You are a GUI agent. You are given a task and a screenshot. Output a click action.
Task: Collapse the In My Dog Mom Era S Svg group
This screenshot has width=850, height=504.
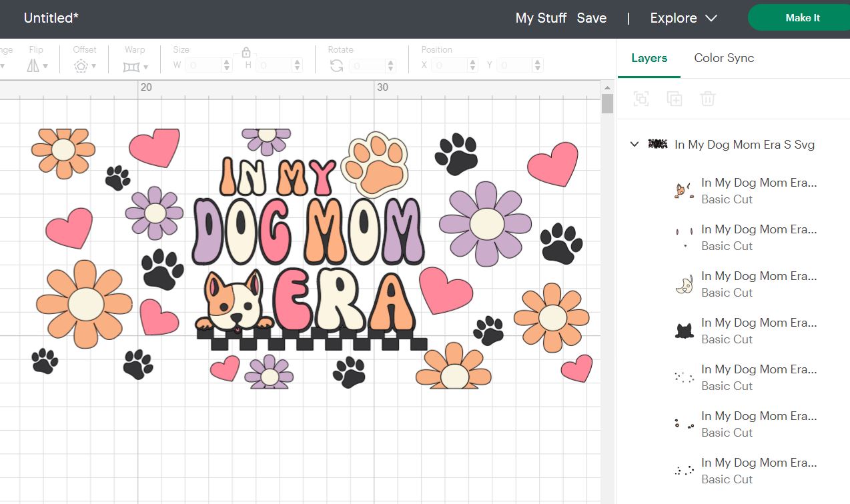[x=634, y=145]
